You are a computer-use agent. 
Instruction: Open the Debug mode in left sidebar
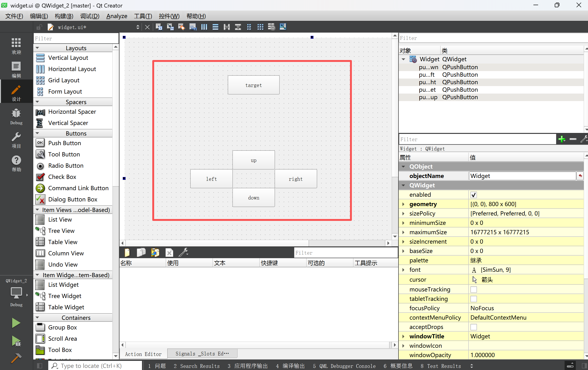click(16, 117)
